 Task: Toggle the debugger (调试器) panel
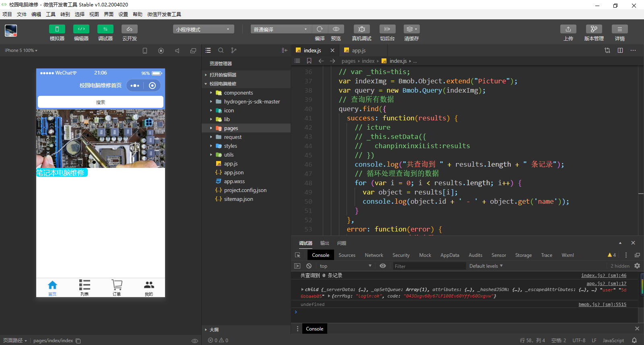[105, 29]
